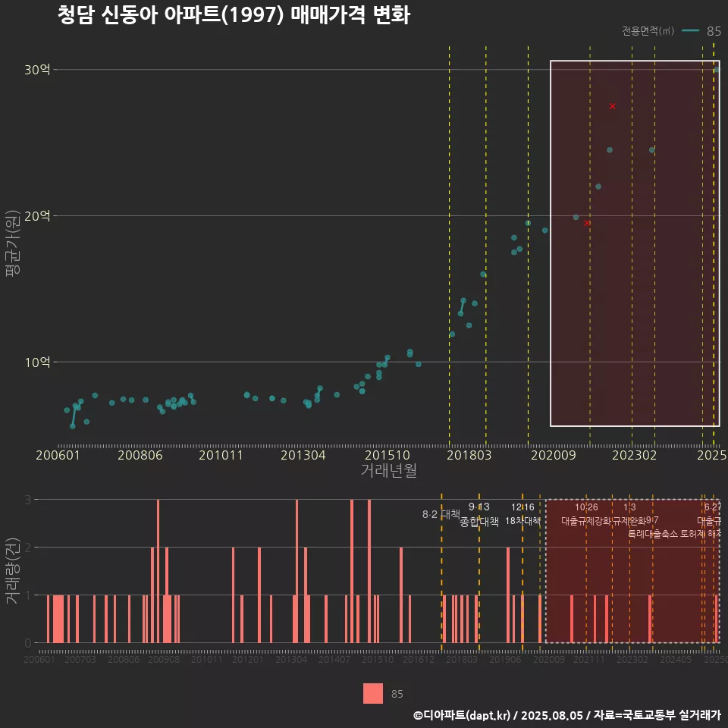This screenshot has width=728, height=728.
Task: Click the 전용면적(㎡) legend label
Action: pyautogui.click(x=648, y=30)
